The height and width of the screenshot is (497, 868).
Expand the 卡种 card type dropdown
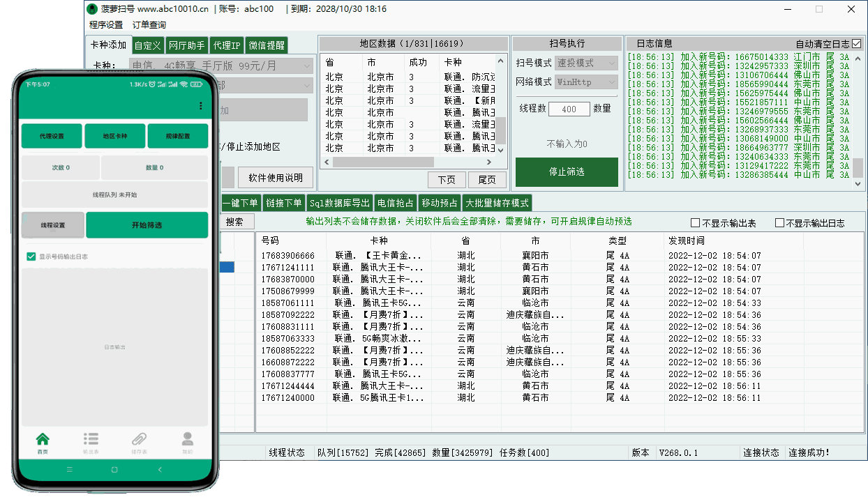coord(306,66)
